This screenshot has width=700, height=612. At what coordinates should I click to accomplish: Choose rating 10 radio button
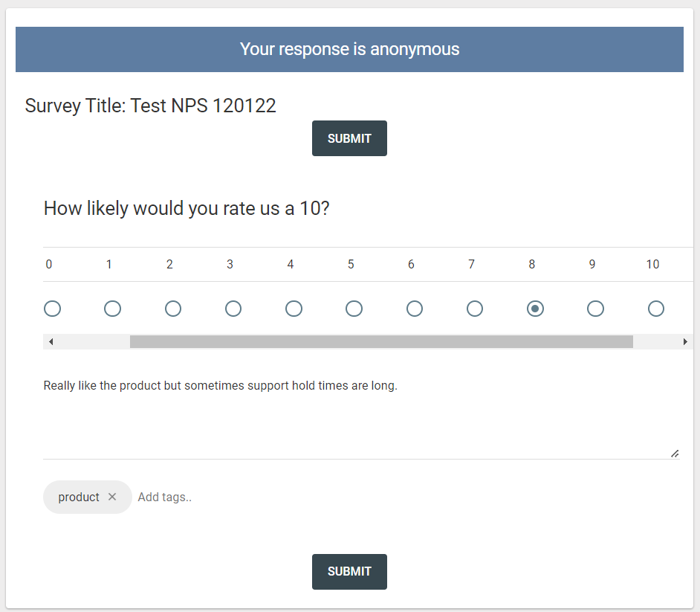(655, 309)
